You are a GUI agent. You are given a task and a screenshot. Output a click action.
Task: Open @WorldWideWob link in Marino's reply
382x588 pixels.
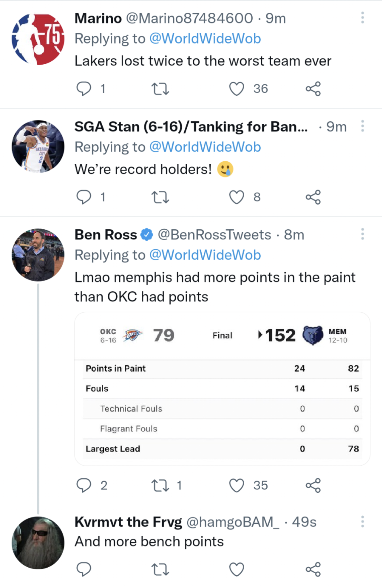pyautogui.click(x=205, y=39)
